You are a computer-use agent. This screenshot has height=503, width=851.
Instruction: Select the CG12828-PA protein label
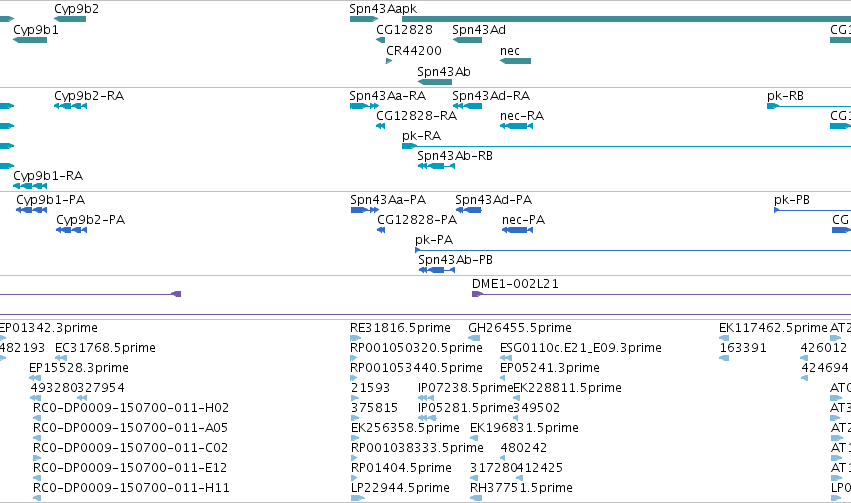click(x=417, y=220)
